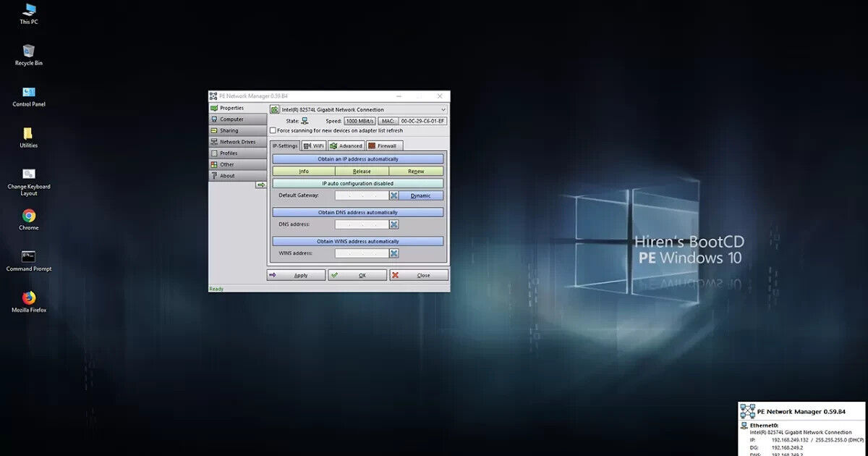Click the Dynamic gateway button
The image size is (868, 456).
pos(421,195)
